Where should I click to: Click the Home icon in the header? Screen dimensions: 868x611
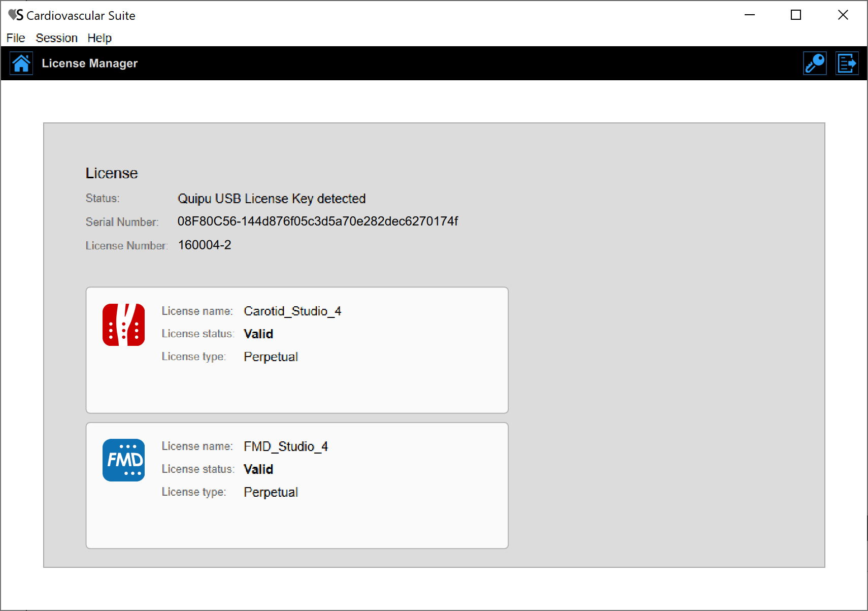21,63
